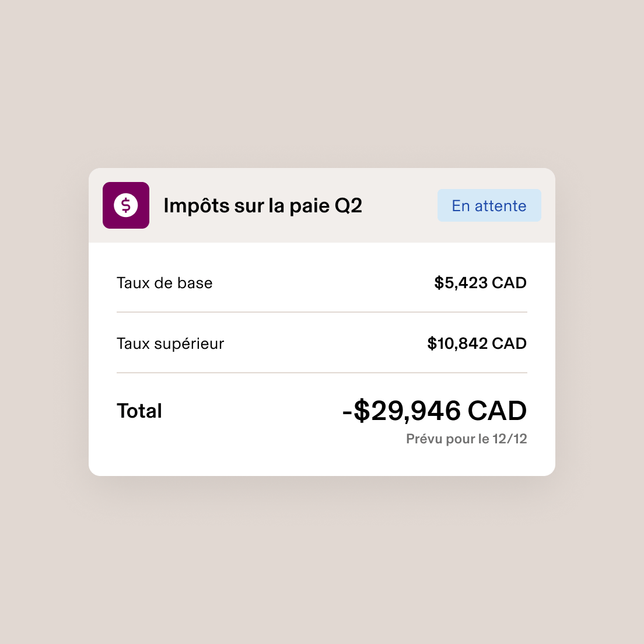Select the '$10,842 CAD' upper rate value
Image resolution: width=644 pixels, height=644 pixels.
477,344
